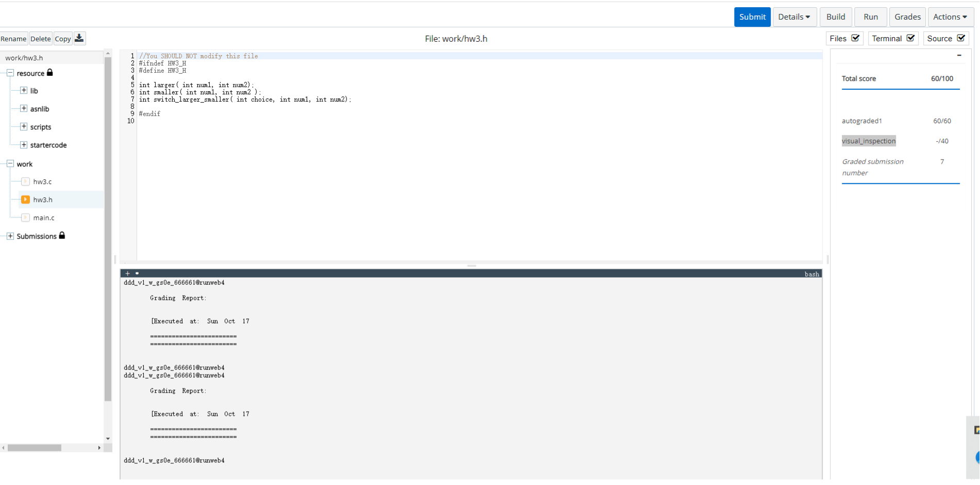Click the main.c file icon
Viewport: 980px width, 485px height.
point(25,218)
